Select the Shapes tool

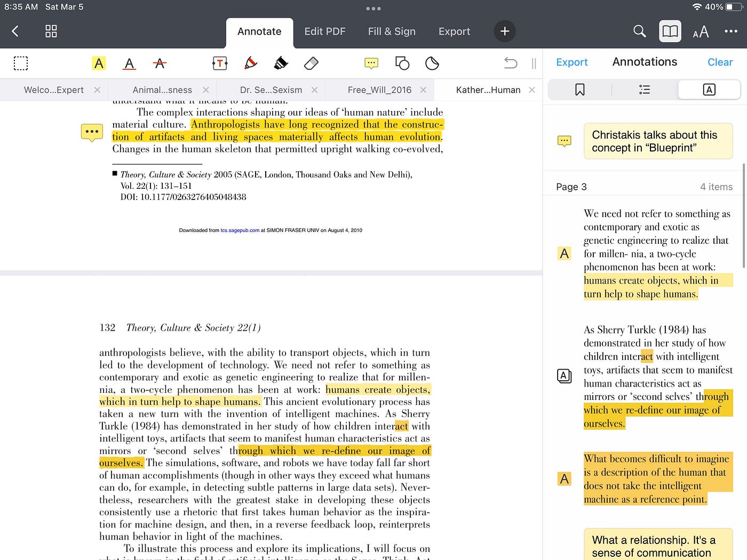click(x=402, y=63)
